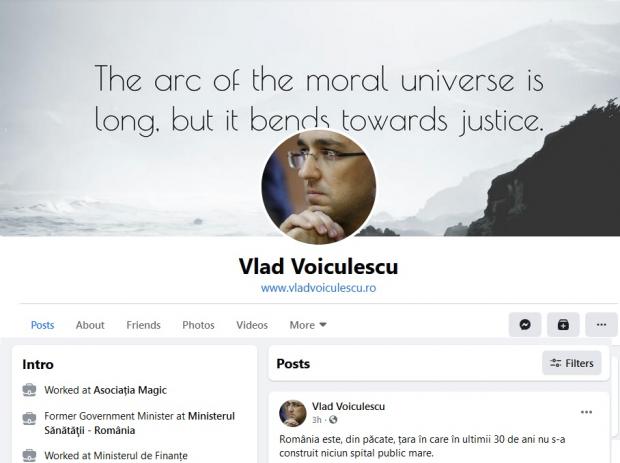Open profile three-dots options menu

pos(601,325)
